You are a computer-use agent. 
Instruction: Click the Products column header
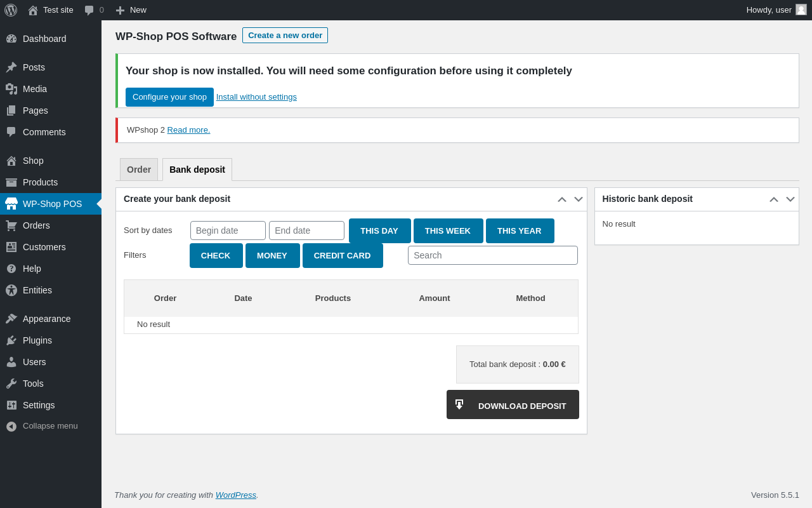[x=333, y=298]
